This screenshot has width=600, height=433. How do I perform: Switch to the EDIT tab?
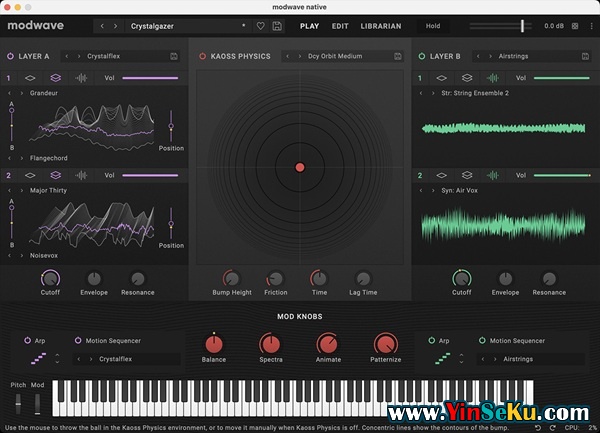(x=340, y=26)
